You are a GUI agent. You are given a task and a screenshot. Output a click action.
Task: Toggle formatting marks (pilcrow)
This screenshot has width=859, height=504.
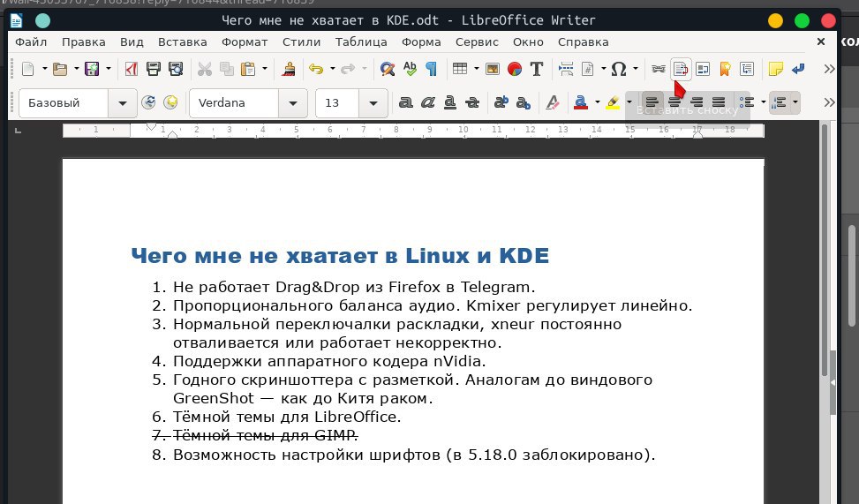click(x=432, y=69)
